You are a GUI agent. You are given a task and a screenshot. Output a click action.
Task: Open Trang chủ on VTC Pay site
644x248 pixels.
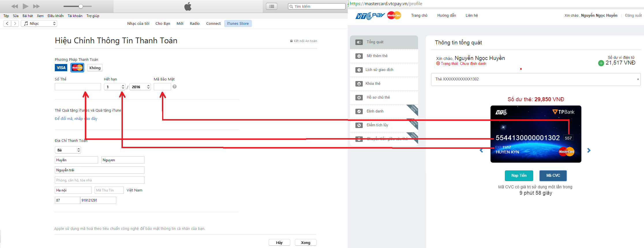[x=419, y=16]
